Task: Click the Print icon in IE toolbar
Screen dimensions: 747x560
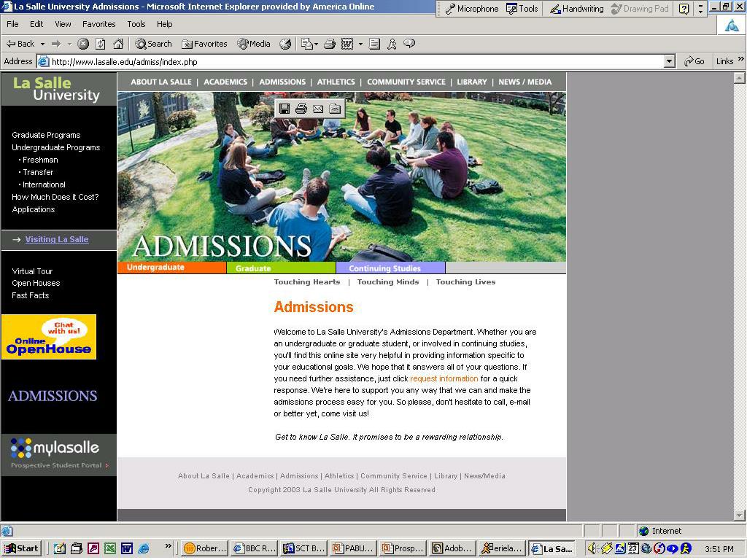Action: tap(330, 44)
